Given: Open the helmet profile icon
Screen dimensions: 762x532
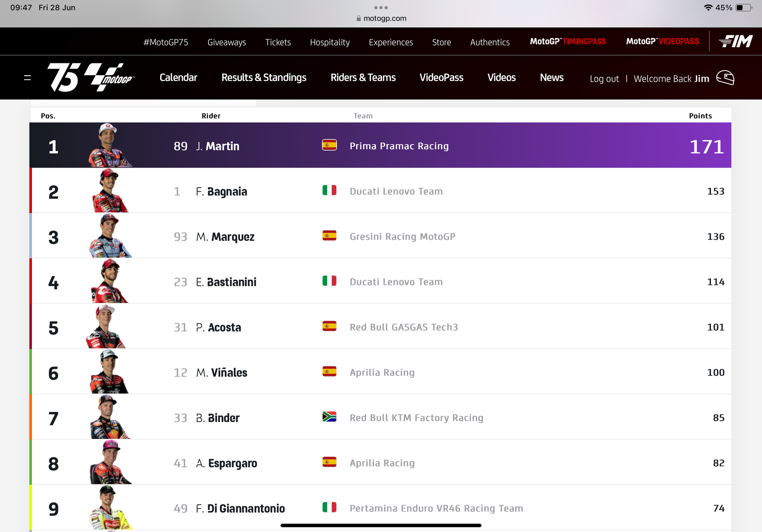Looking at the screenshot, I should click(725, 78).
